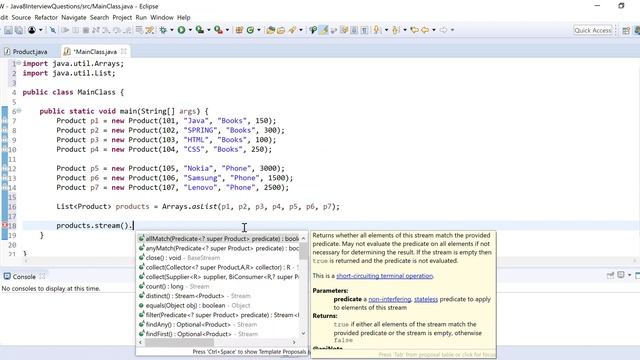Open the Back history dropdown arrow

434,30
